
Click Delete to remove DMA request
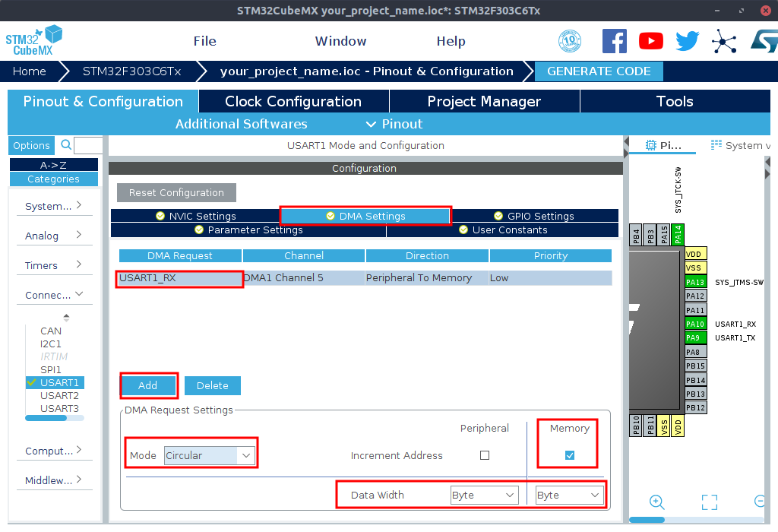pyautogui.click(x=213, y=385)
